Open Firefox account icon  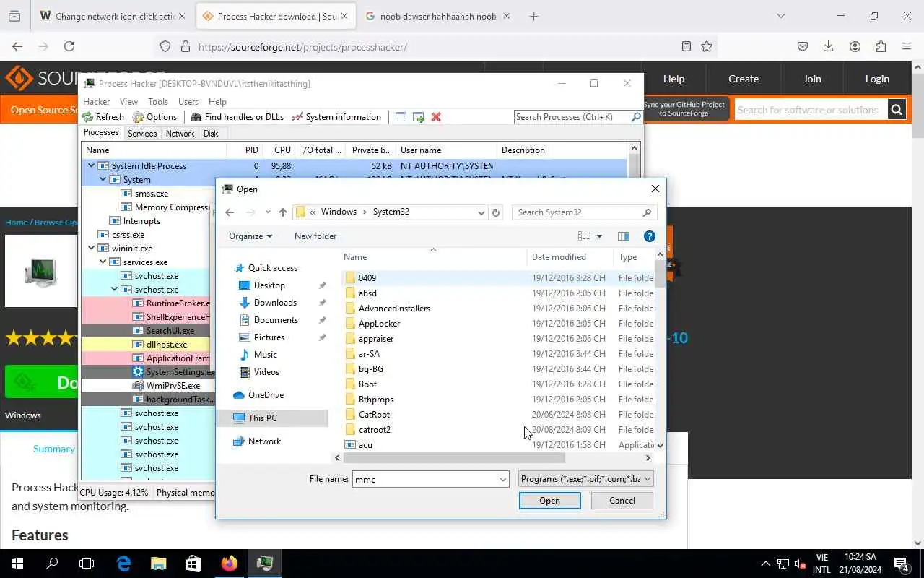(x=855, y=46)
